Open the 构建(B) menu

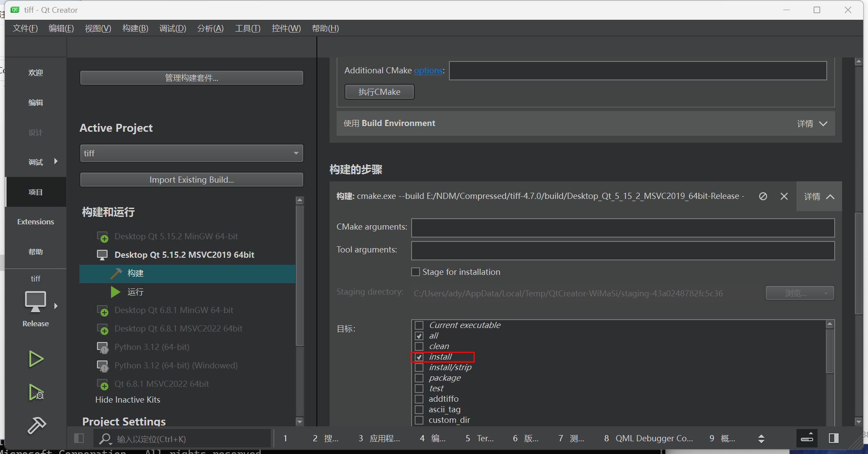[x=135, y=29]
